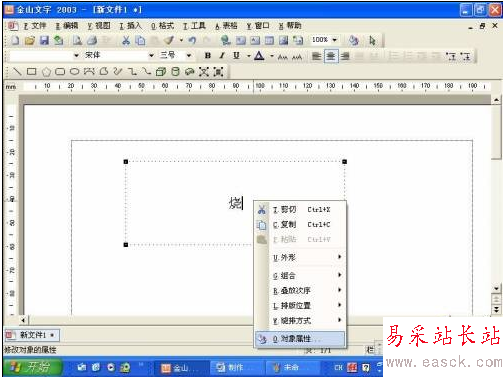Open font color dropdown arrow
This screenshot has height=377, width=503.
click(272, 56)
